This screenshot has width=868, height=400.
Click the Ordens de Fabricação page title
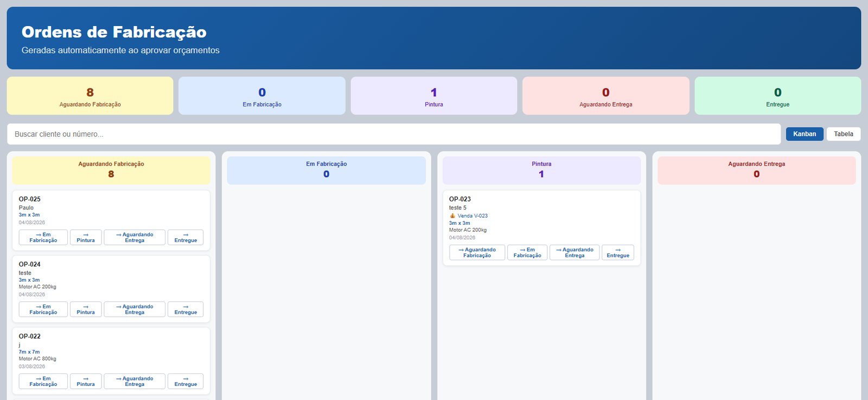(114, 32)
